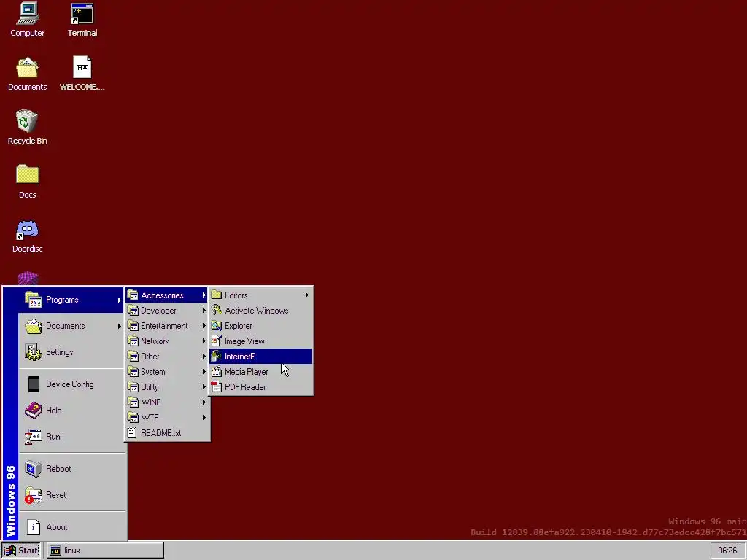Click the Explorer magnifier icon

tap(217, 326)
